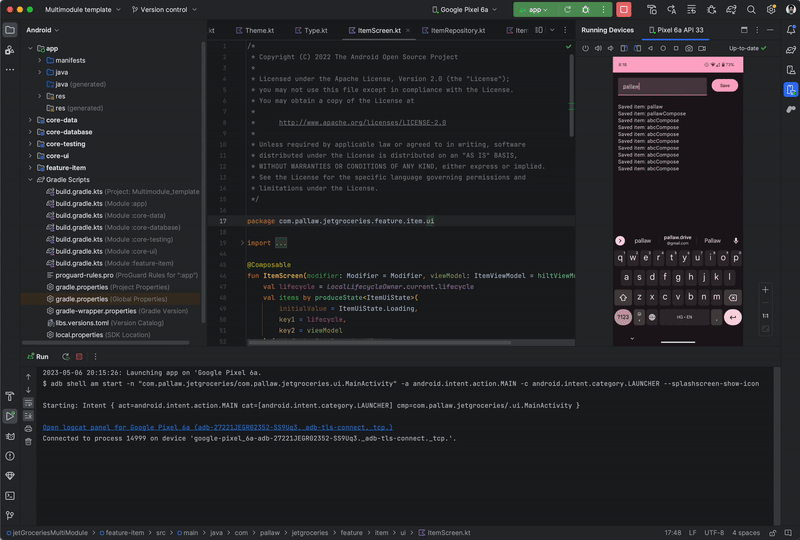This screenshot has height=540, width=800.
Task: Unfold the collapsed import block
Action: point(242,243)
